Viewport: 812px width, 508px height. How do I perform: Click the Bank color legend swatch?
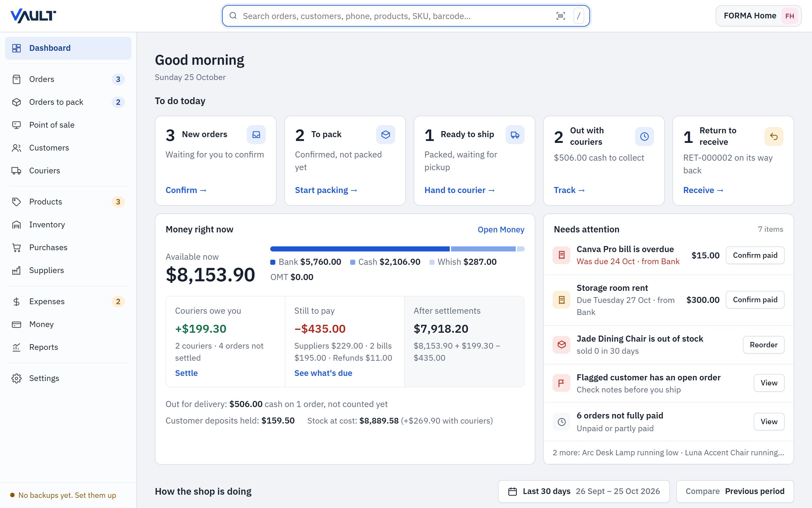(x=273, y=262)
